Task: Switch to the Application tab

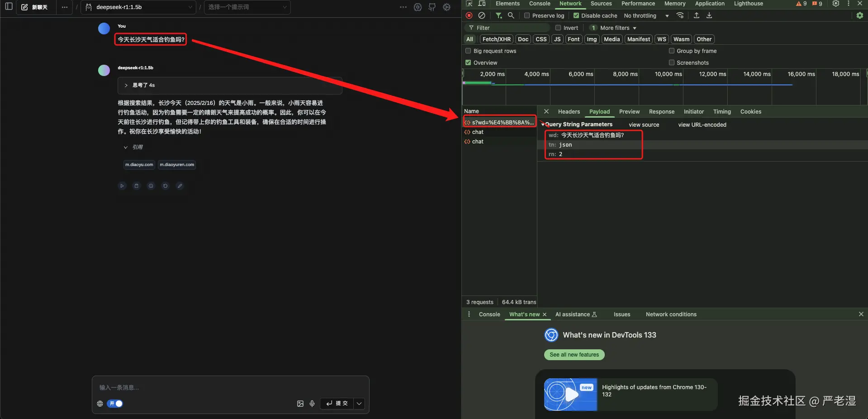Action: tap(710, 4)
